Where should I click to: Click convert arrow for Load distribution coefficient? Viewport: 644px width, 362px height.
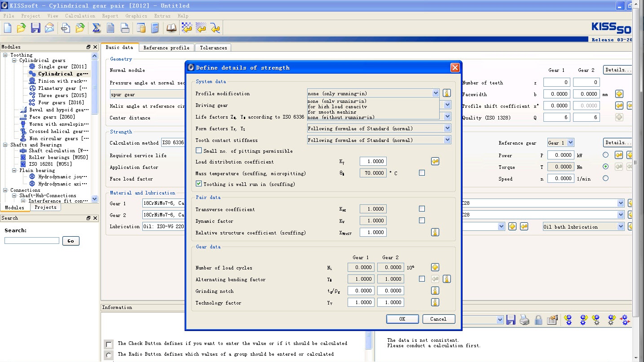(435, 161)
